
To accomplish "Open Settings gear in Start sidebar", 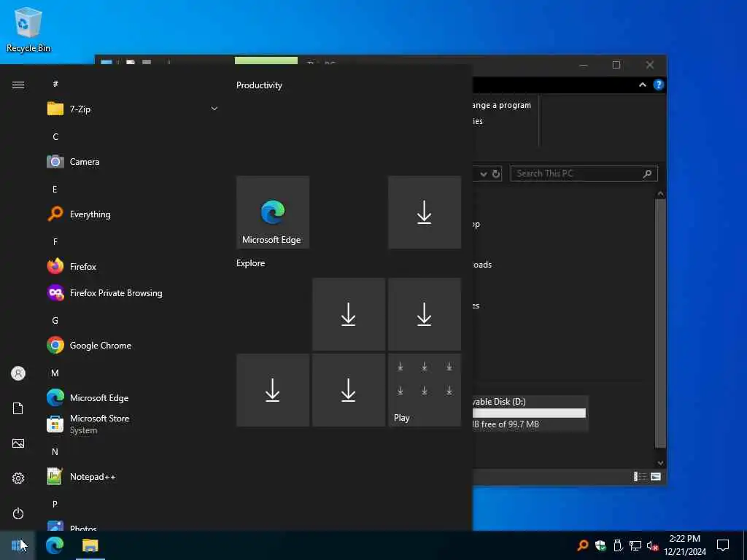I will point(18,478).
